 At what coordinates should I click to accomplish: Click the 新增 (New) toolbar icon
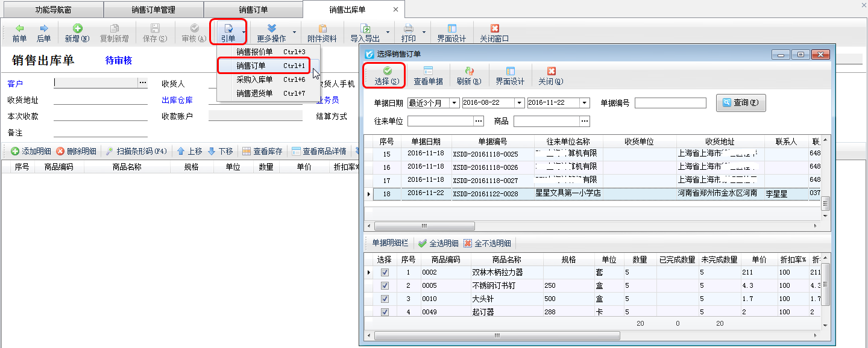[77, 29]
